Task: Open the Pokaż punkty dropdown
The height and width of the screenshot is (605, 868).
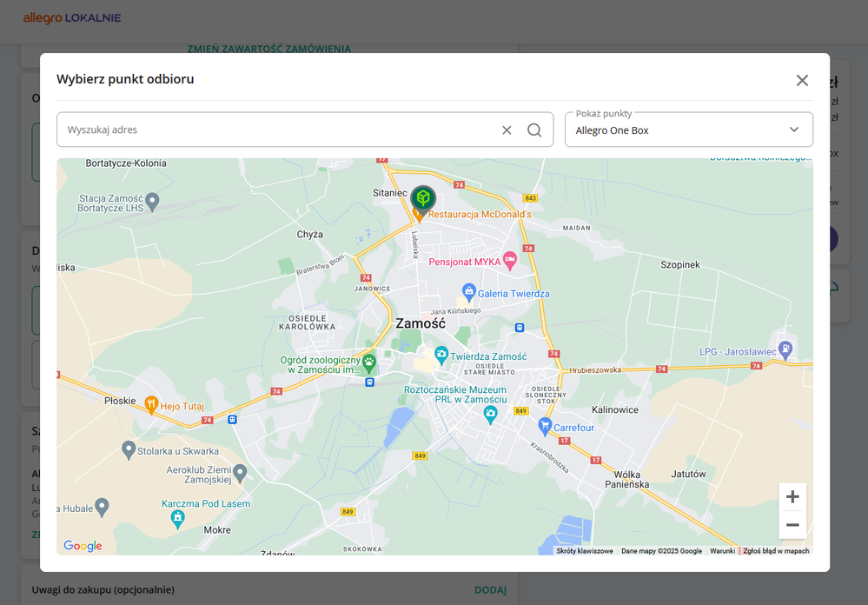Action: click(689, 130)
